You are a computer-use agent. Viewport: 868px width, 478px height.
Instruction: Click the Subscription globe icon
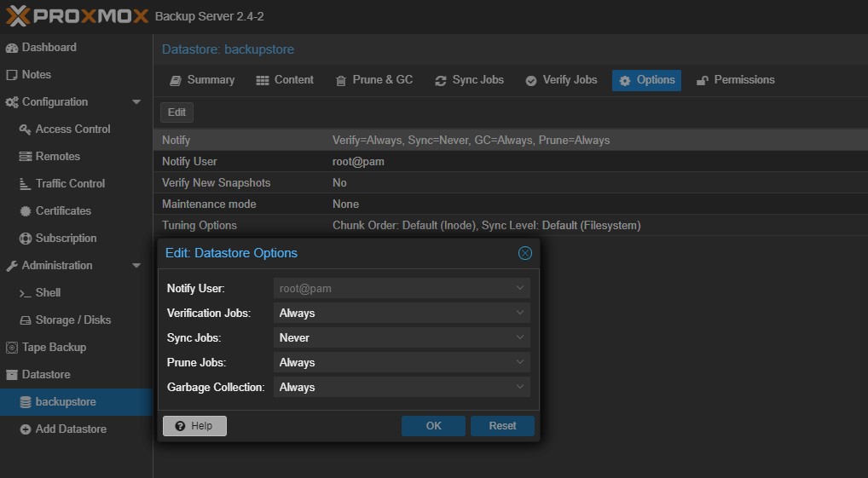tap(26, 239)
